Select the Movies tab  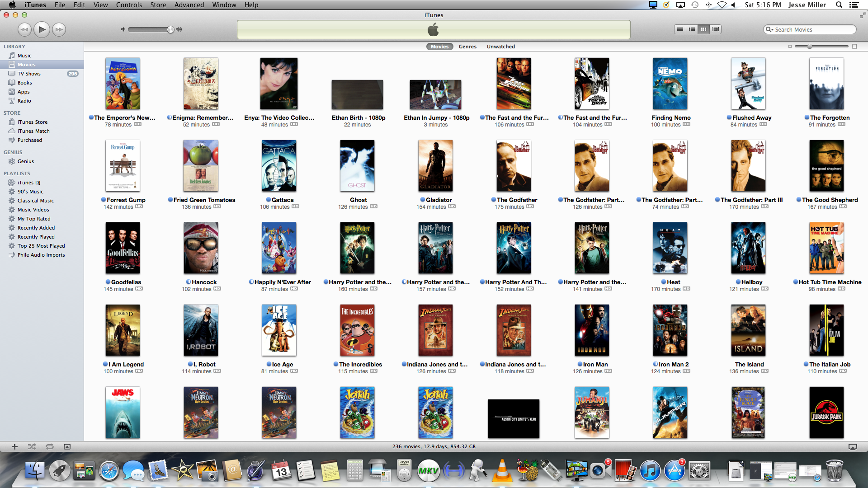click(439, 47)
